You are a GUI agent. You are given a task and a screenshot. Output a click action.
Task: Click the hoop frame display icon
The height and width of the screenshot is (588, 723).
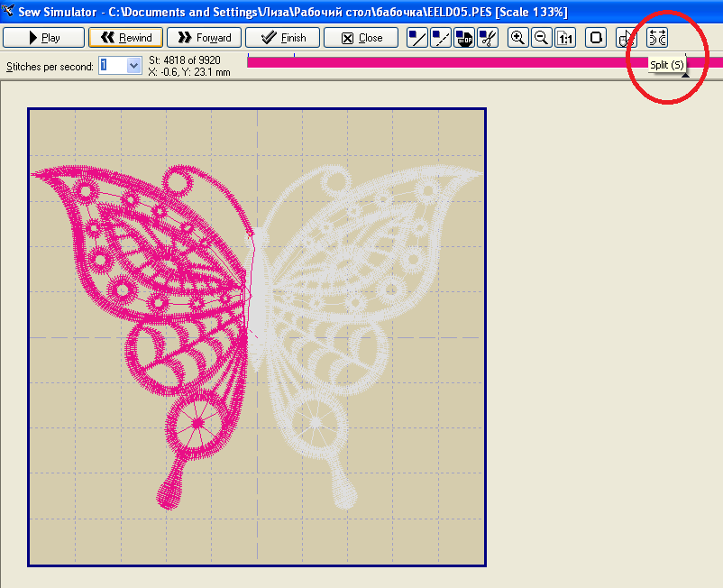(595, 38)
